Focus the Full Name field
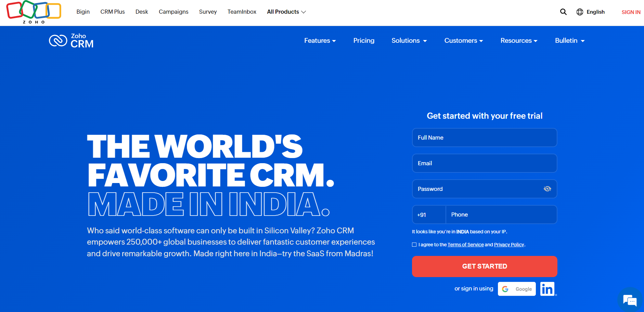 (485, 138)
